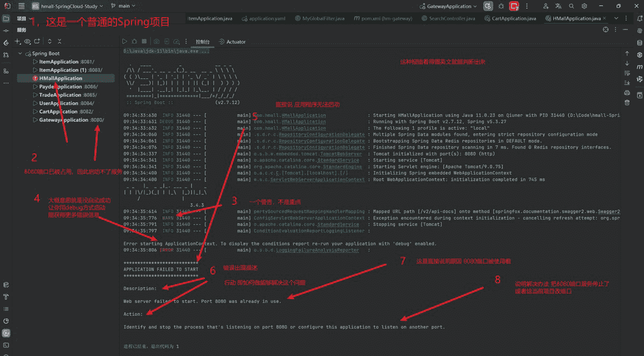Click the services panel locate crosshair icon
The height and width of the screenshot is (356, 644).
[x=606, y=30]
